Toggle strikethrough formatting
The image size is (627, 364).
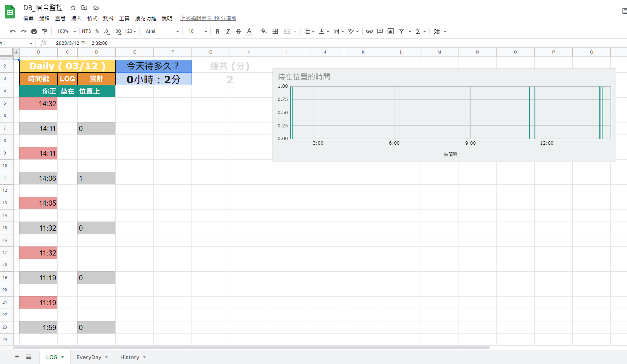coord(238,31)
